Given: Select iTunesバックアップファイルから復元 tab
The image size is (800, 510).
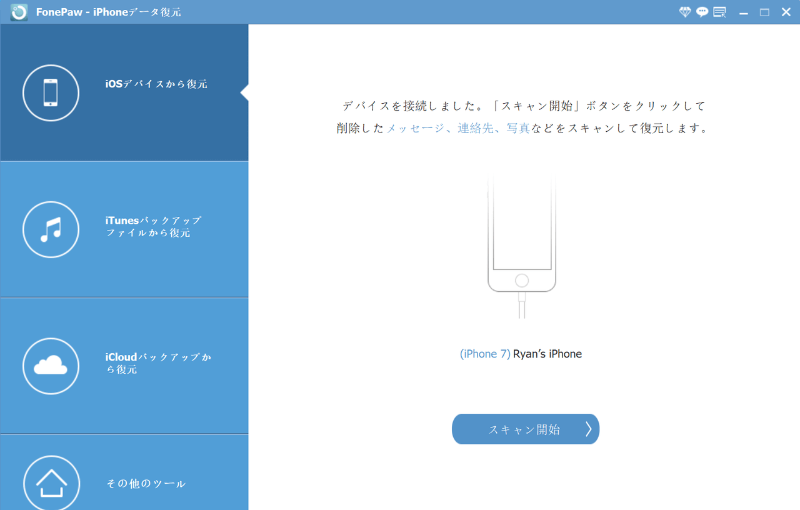Looking at the screenshot, I should pos(124,230).
